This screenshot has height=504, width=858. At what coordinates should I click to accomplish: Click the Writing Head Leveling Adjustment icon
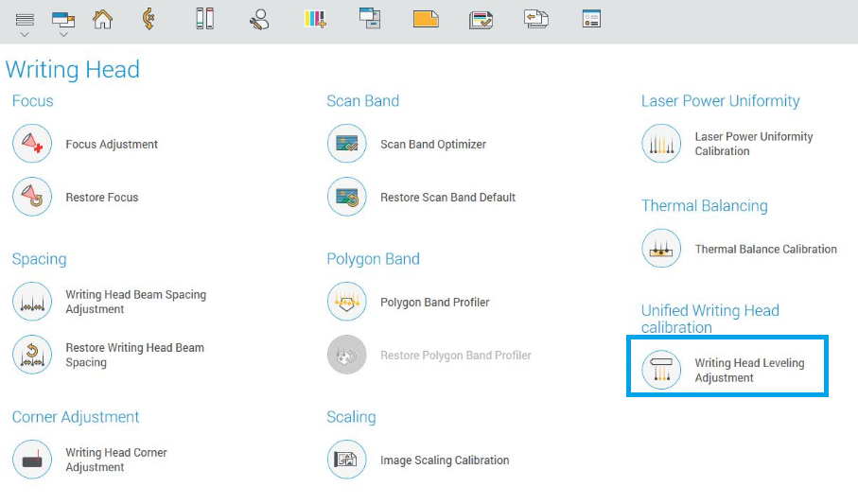(x=661, y=370)
